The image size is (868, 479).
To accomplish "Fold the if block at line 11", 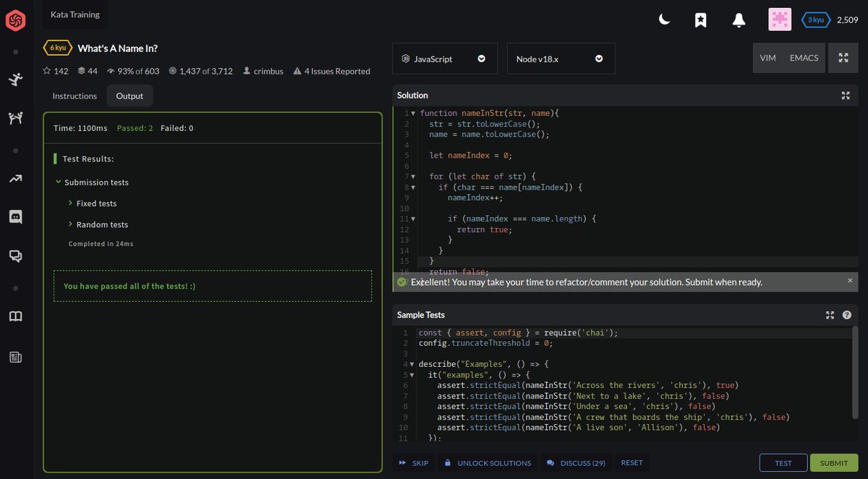I will pyautogui.click(x=413, y=219).
